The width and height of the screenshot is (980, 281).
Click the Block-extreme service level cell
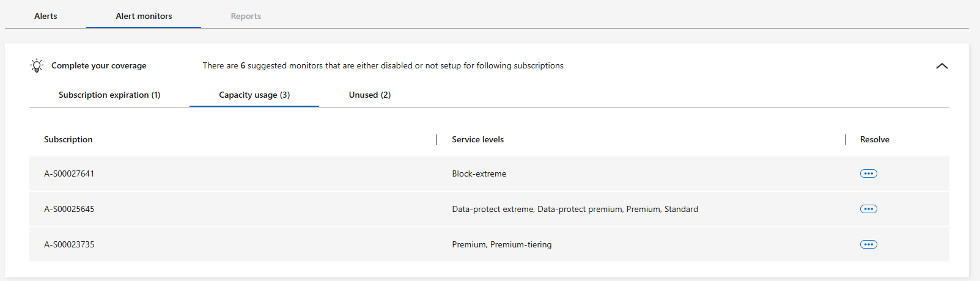click(479, 173)
